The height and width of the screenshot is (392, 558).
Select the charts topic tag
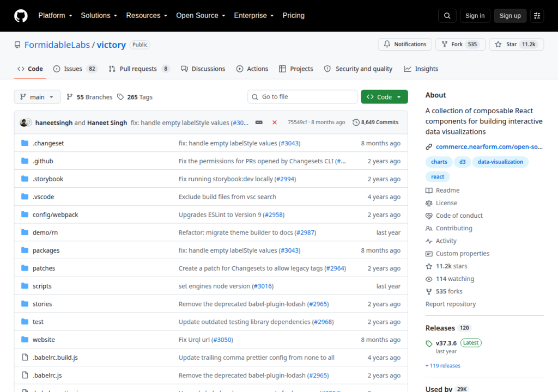(439, 162)
